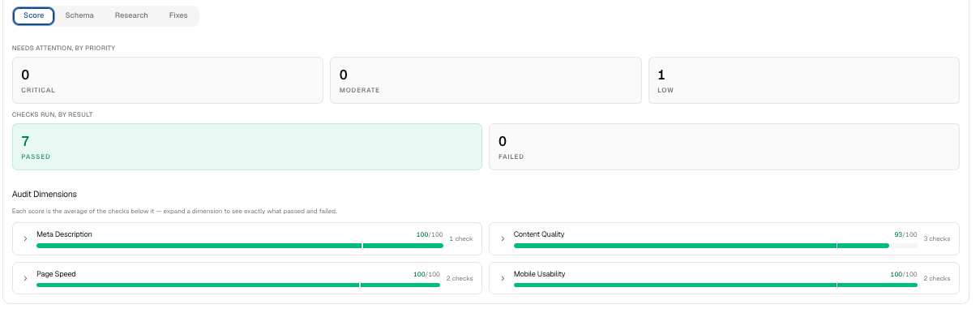Click the Page Speed '2 checks' text
980x313 pixels.
[460, 279]
